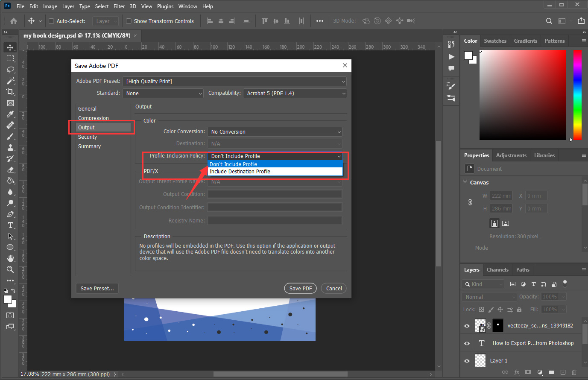Image resolution: width=588 pixels, height=380 pixels.
Task: Click the Save Preset button
Action: coord(97,289)
